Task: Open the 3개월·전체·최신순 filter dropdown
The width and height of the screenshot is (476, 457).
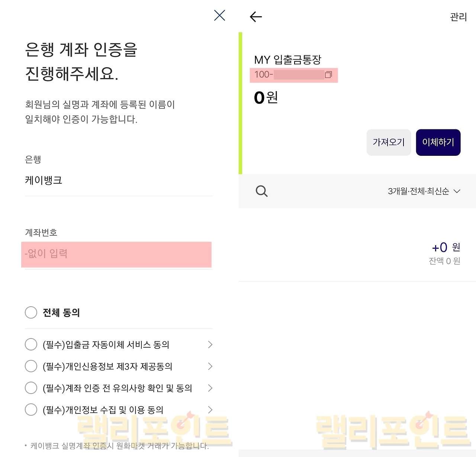Action: [x=424, y=191]
